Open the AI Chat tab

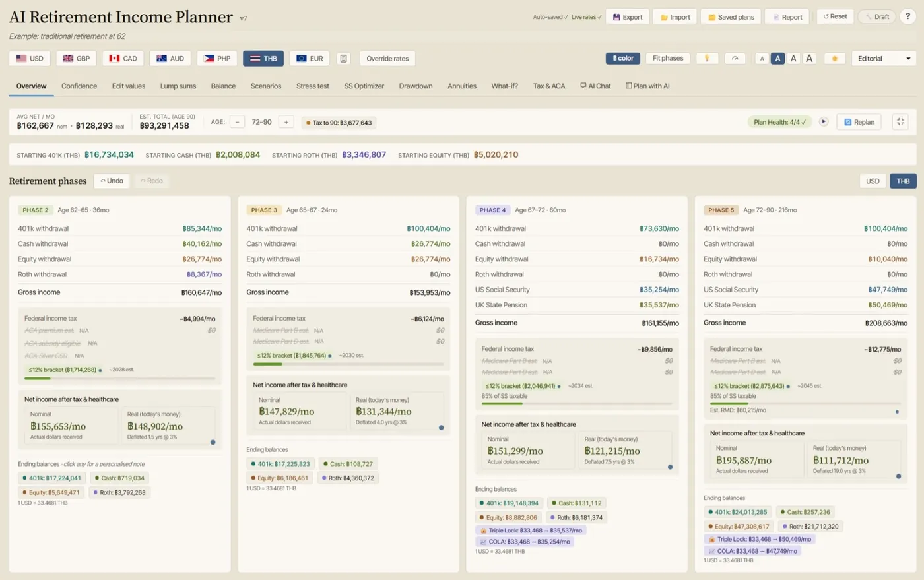tap(595, 86)
